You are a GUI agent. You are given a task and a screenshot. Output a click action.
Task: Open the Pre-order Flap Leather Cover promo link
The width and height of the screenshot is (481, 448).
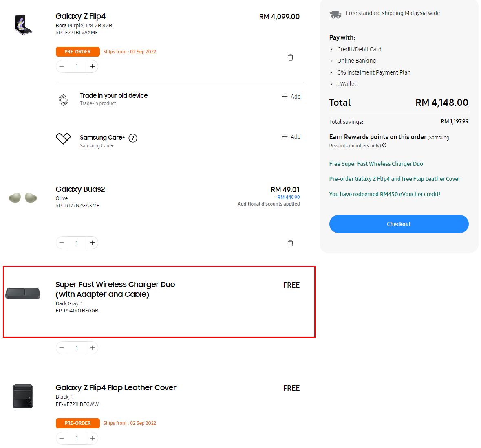[x=394, y=179]
